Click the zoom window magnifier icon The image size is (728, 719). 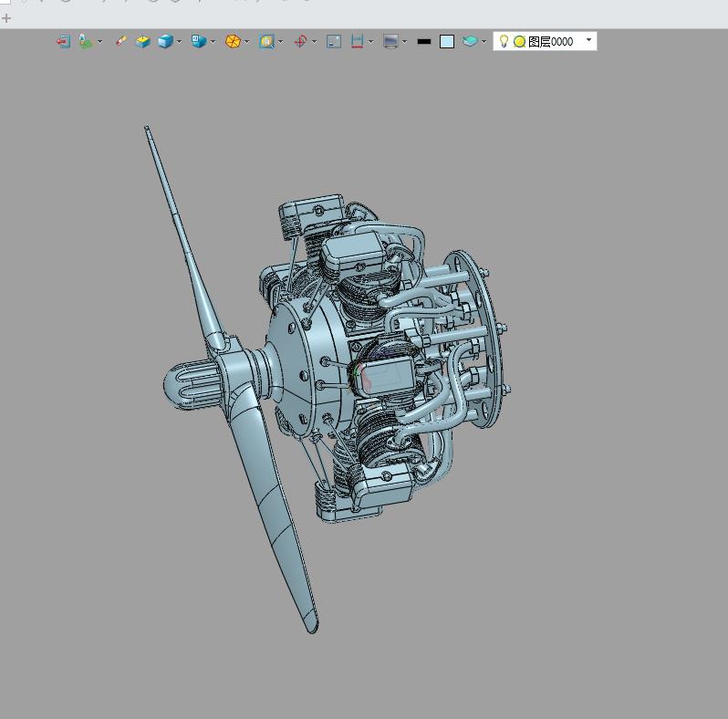tap(266, 42)
